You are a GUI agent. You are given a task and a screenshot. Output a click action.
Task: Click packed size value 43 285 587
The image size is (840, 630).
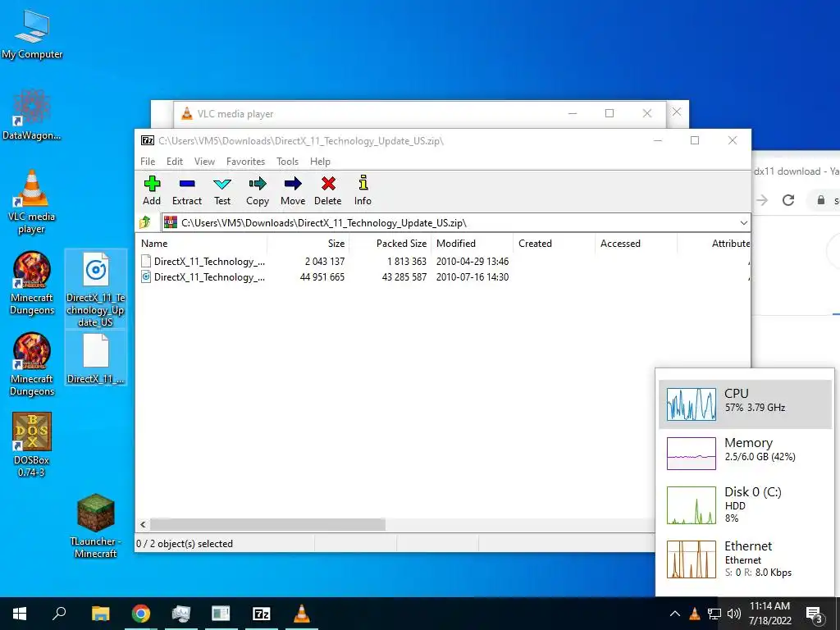point(404,277)
